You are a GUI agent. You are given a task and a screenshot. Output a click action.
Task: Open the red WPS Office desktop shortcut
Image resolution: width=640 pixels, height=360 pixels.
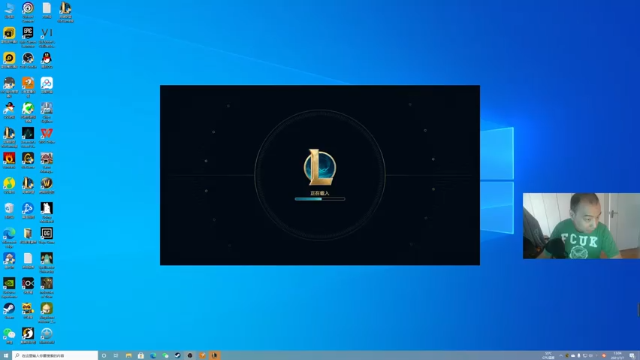[47, 133]
